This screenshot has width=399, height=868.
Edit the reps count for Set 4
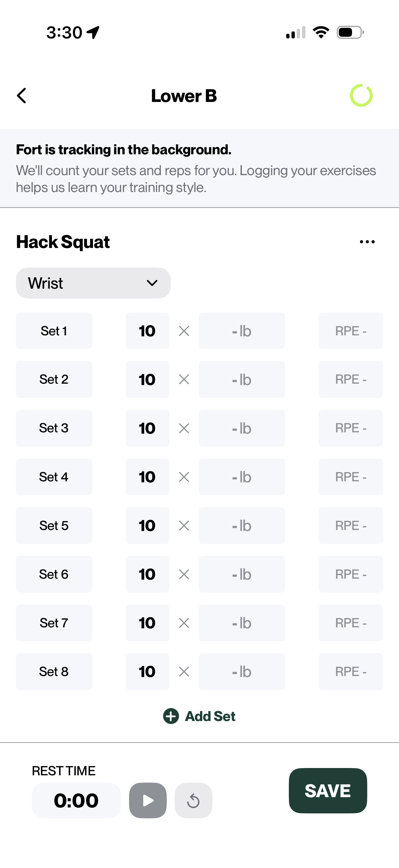pos(147,476)
